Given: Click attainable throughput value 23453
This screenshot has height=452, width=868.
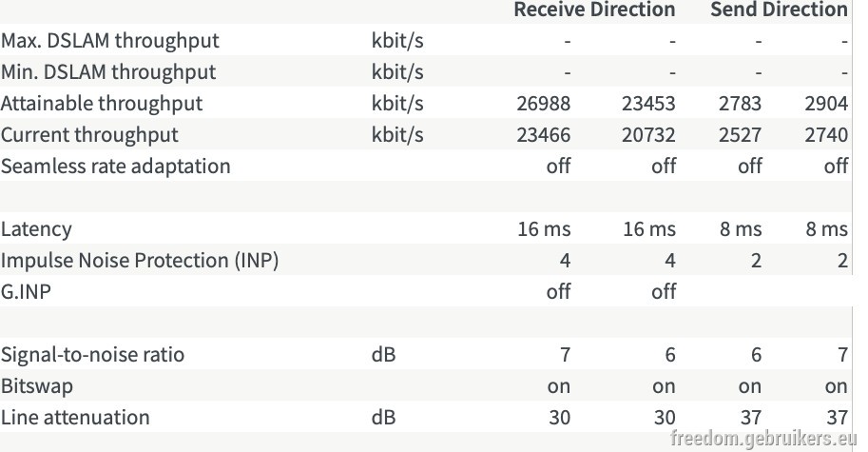Looking at the screenshot, I should (648, 104).
